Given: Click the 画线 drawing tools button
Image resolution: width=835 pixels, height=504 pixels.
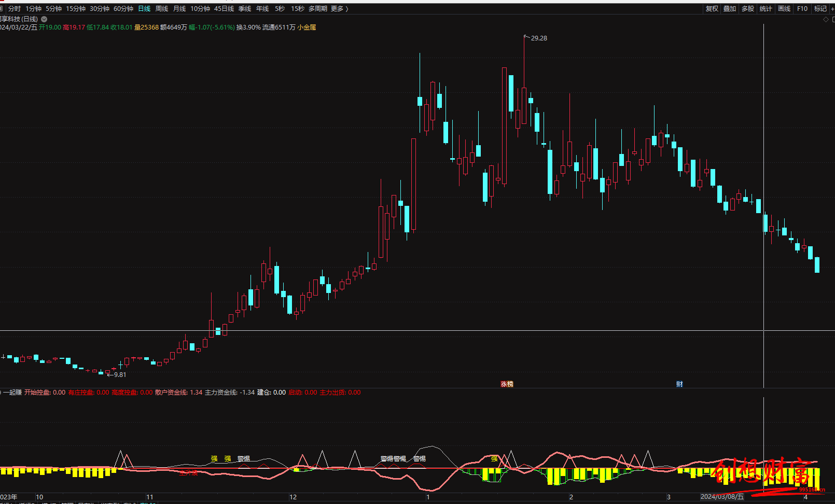Looking at the screenshot, I should tap(784, 9).
